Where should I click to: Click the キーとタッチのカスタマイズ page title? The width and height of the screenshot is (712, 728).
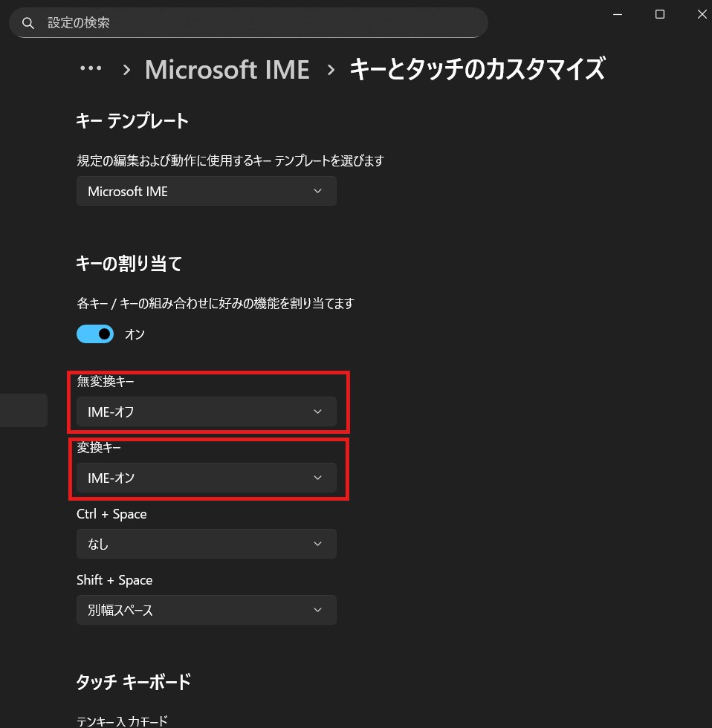click(x=476, y=70)
